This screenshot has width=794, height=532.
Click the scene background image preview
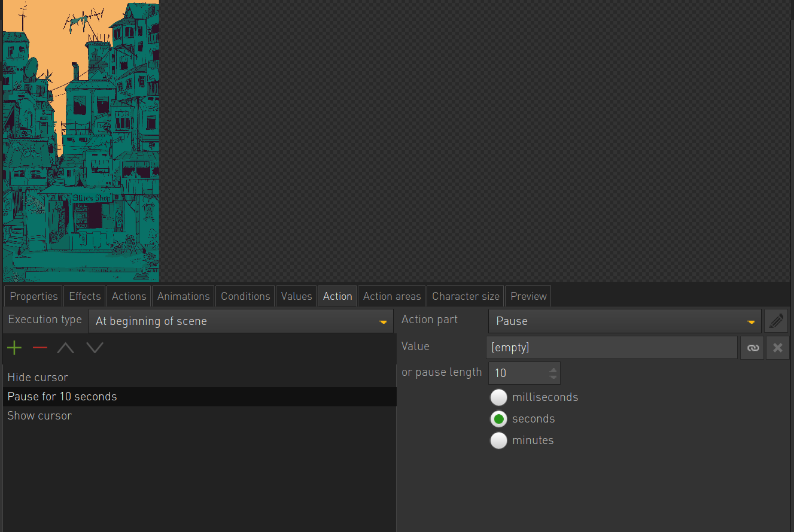81,141
